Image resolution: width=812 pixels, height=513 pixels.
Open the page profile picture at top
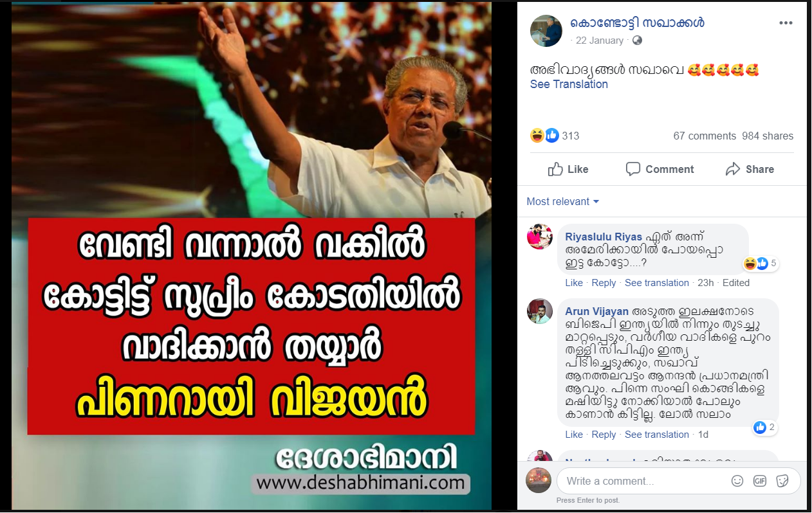[x=546, y=31]
